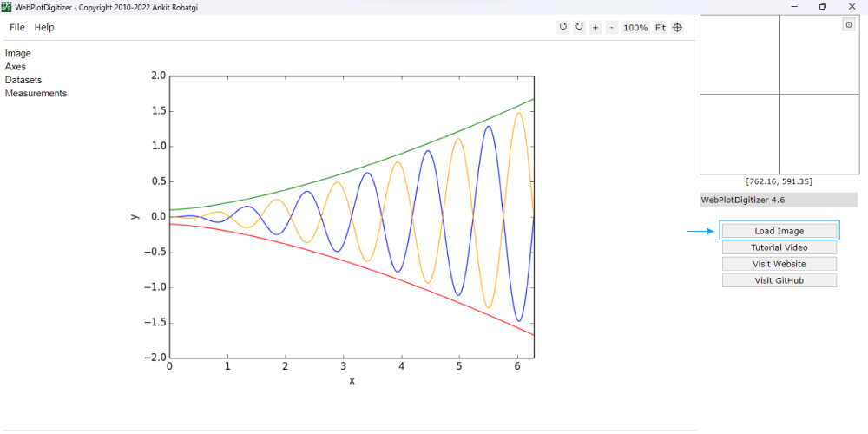
Task: Fit the image to the view
Action: (661, 28)
